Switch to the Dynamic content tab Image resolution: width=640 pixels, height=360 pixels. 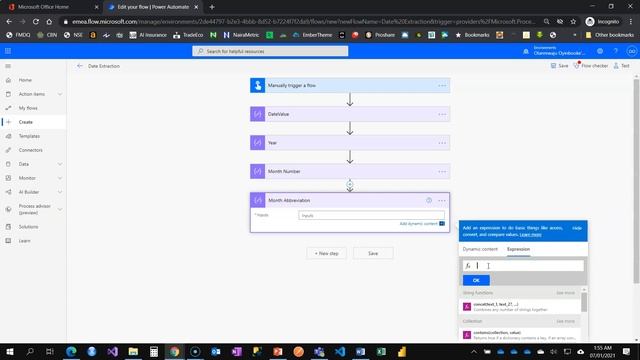point(480,249)
